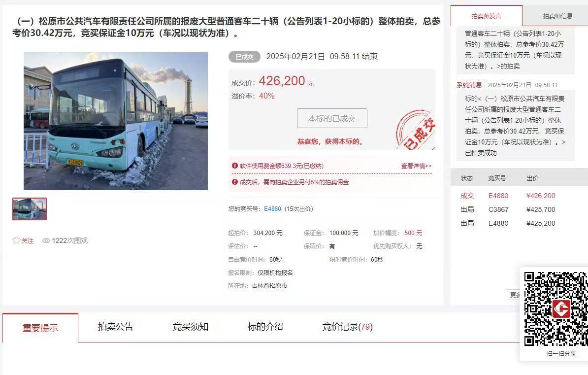Expand the partially hidden 更多 button
Viewport: 588px width, 375px height.
[513, 295]
